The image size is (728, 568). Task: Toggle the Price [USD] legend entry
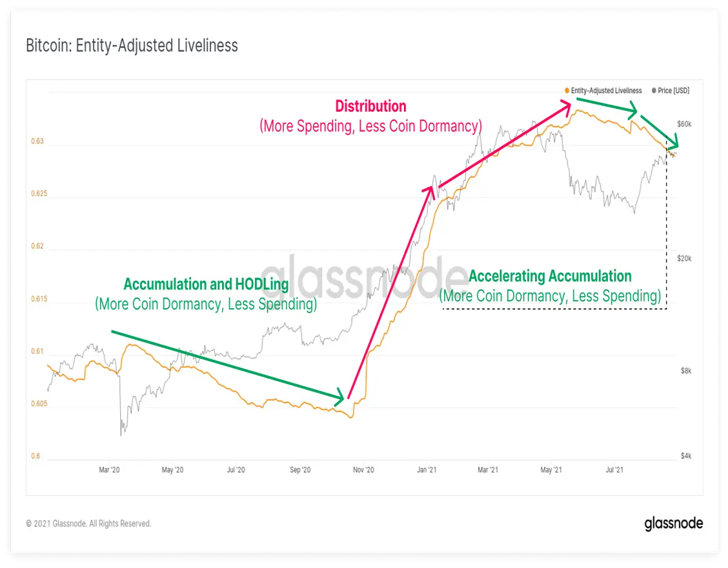[x=670, y=90]
